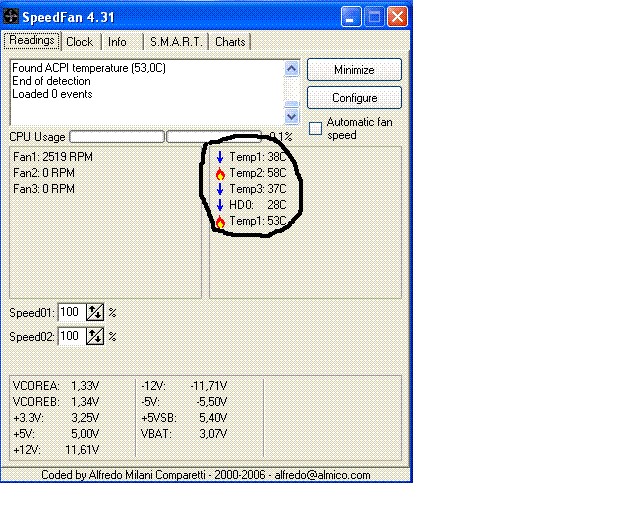This screenshot has height=512, width=640.
Task: Enable the Automatic fan speed checkbox
Action: [x=315, y=129]
